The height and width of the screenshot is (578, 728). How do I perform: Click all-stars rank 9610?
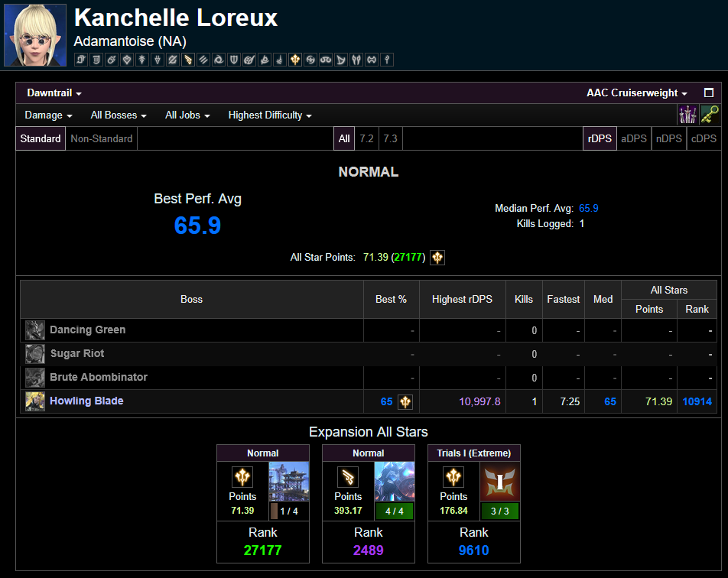click(473, 550)
